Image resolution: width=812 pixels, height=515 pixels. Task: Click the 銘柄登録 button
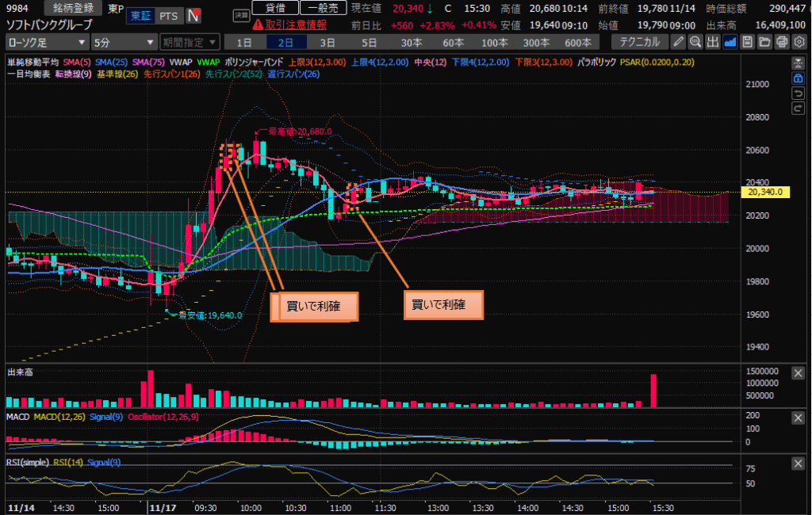[x=72, y=8]
